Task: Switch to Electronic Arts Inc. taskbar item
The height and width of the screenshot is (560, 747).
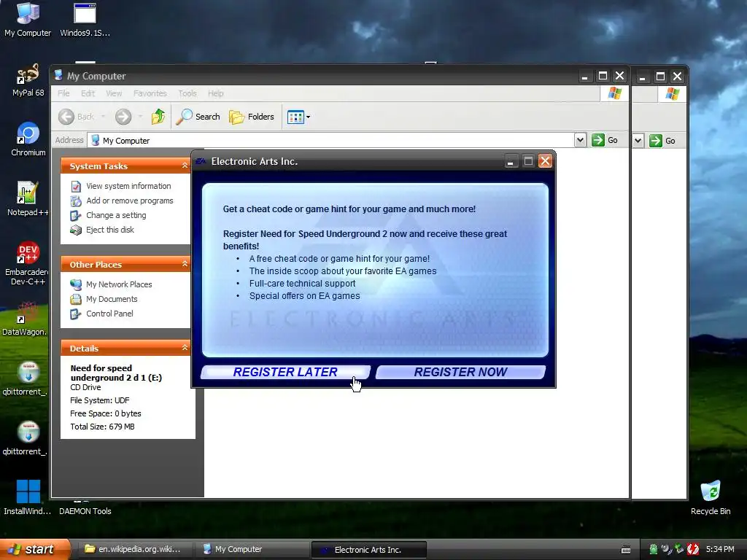Action: [368, 550]
